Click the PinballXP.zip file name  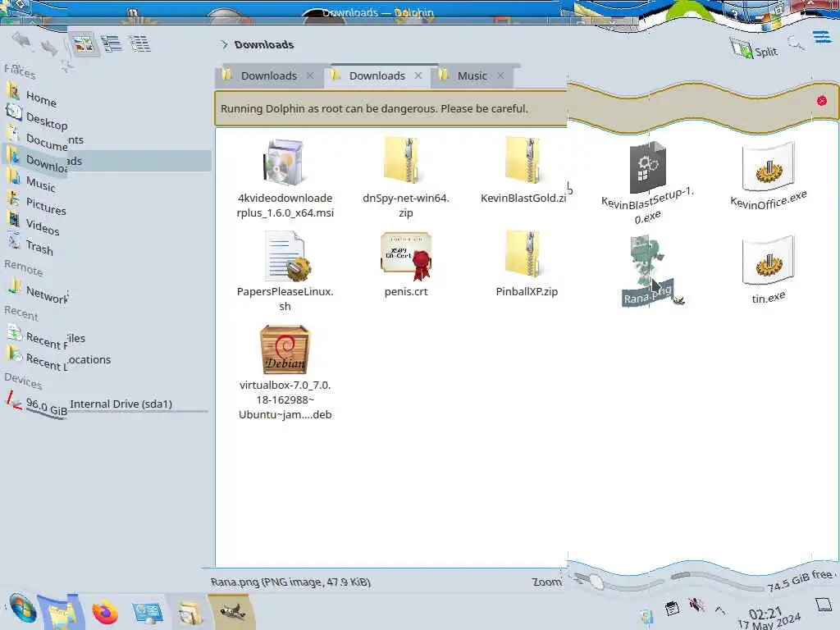[x=527, y=291]
